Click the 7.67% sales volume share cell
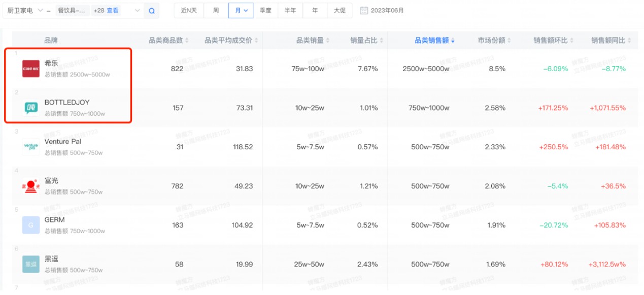 click(368, 69)
